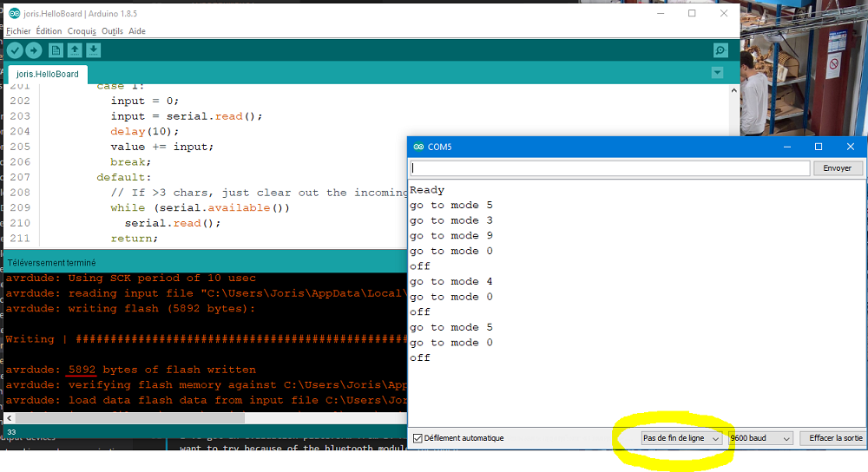The width and height of the screenshot is (868, 472).
Task: Close the COM5 serial monitor window
Action: [x=851, y=147]
